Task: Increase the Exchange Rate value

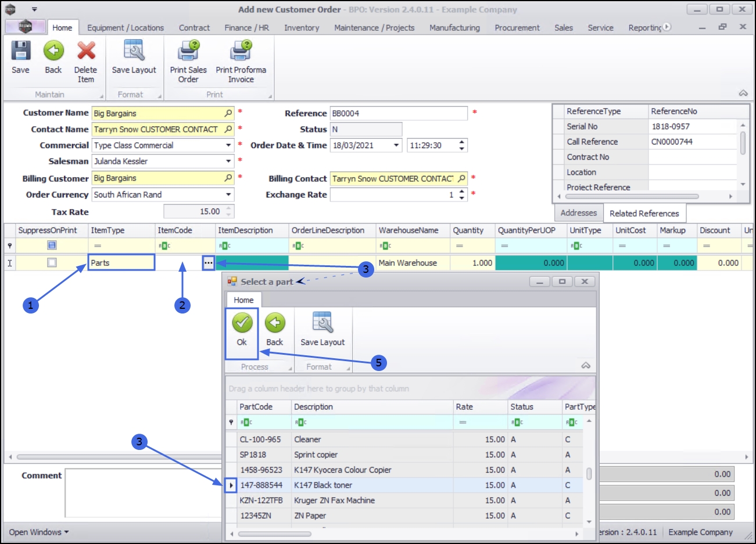Action: [462, 192]
